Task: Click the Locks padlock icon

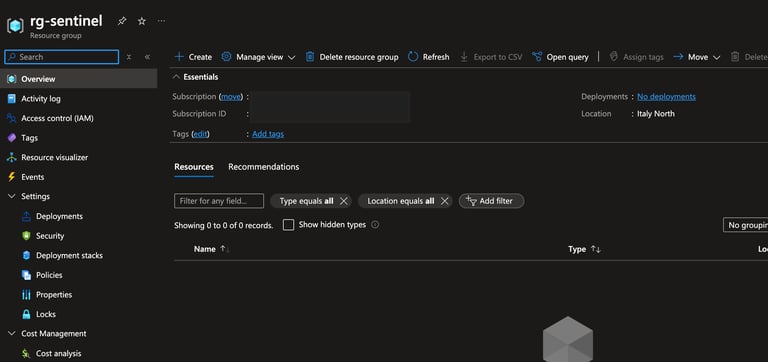Action: pos(26,314)
